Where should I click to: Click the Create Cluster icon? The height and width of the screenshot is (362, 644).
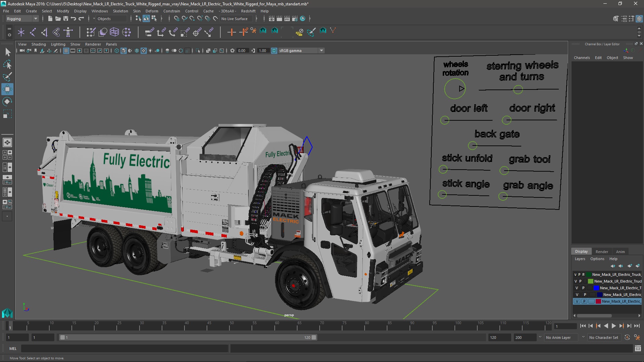coord(126,32)
